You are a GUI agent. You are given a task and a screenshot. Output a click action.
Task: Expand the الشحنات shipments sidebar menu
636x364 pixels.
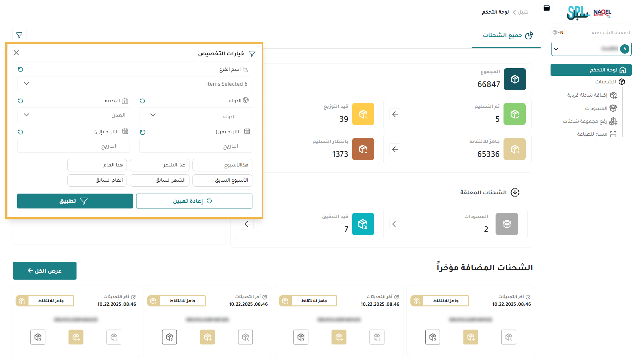tap(610, 82)
